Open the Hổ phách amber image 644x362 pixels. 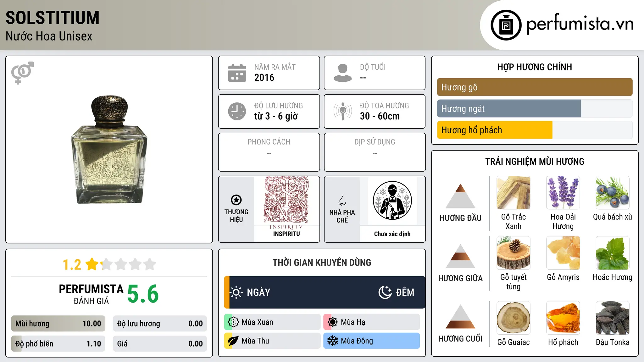(x=563, y=318)
